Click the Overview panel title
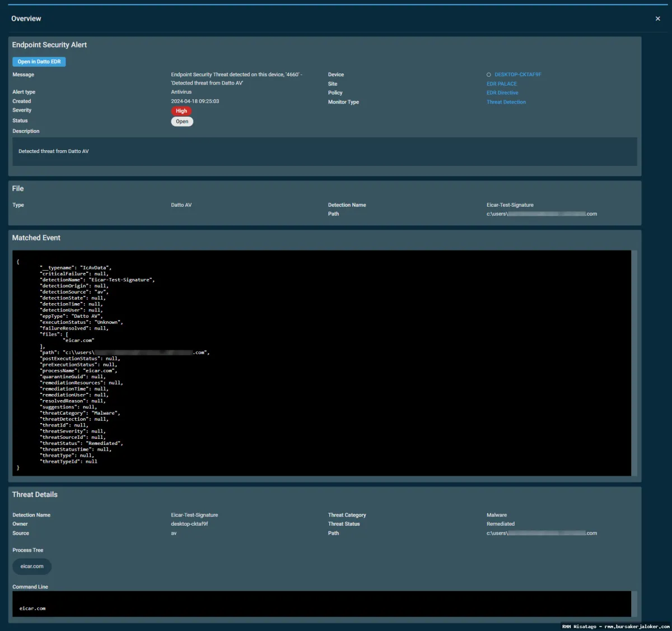 (26, 18)
